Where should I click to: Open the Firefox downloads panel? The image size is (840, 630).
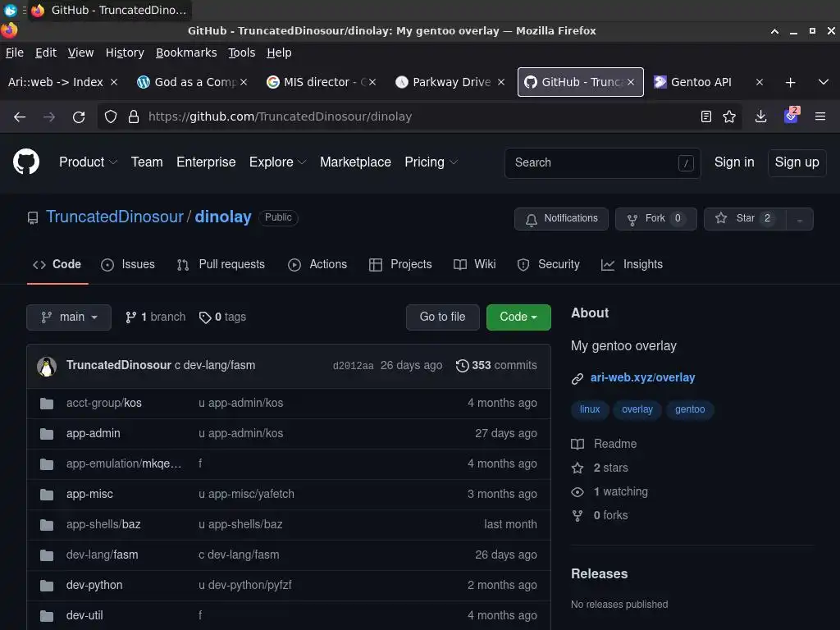pyautogui.click(x=760, y=116)
